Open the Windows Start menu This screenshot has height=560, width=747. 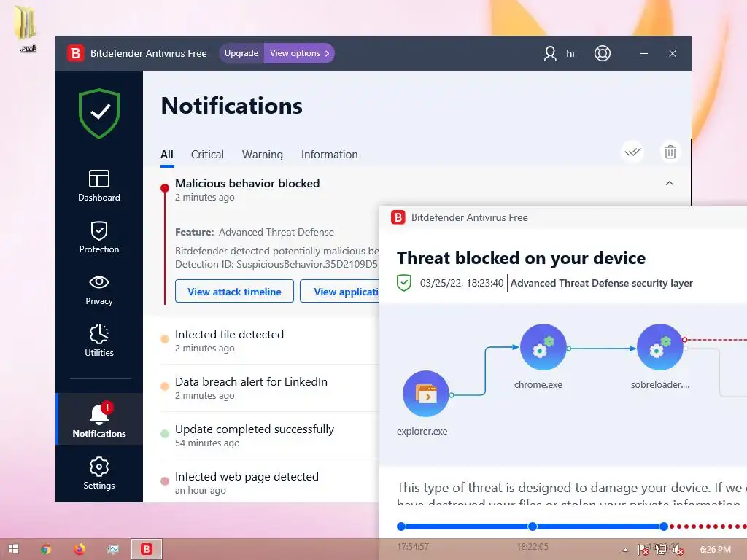13,549
